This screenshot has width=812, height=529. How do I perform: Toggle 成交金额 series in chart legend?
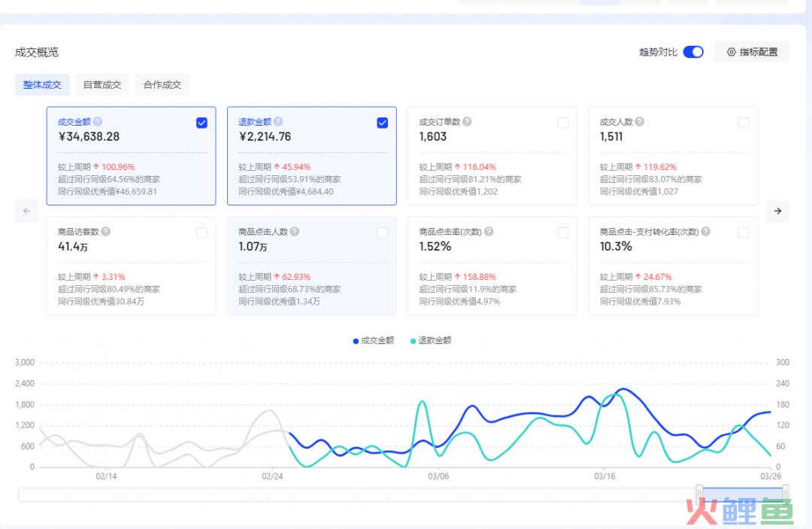coord(374,340)
